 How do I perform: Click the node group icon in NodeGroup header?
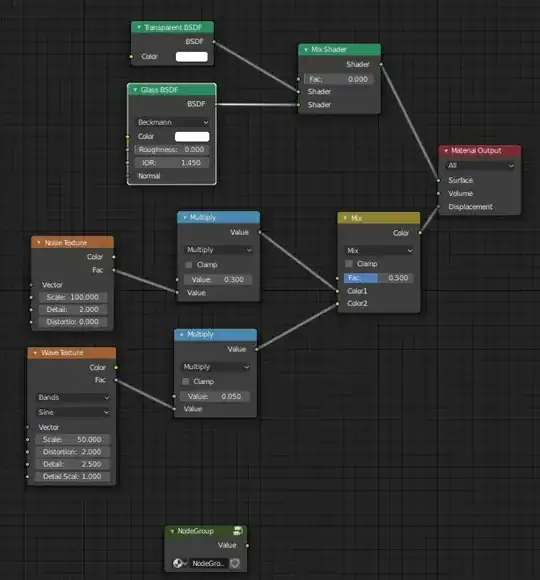(x=238, y=531)
